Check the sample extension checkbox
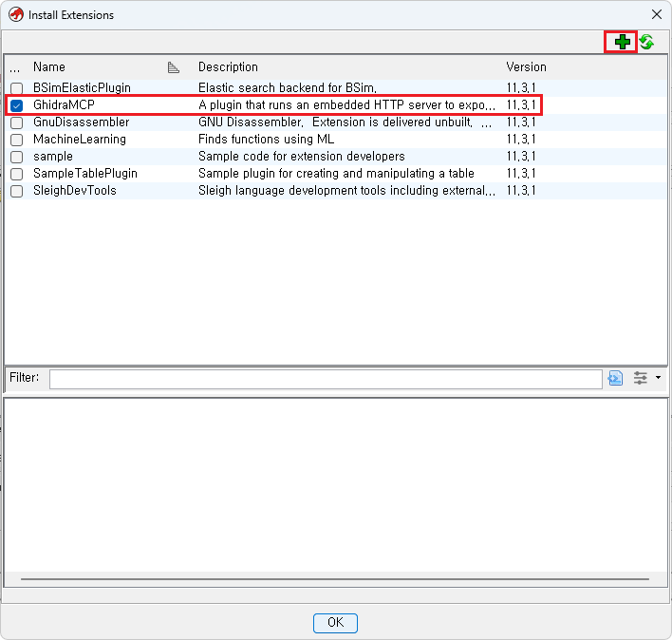The height and width of the screenshot is (640, 672). (17, 157)
